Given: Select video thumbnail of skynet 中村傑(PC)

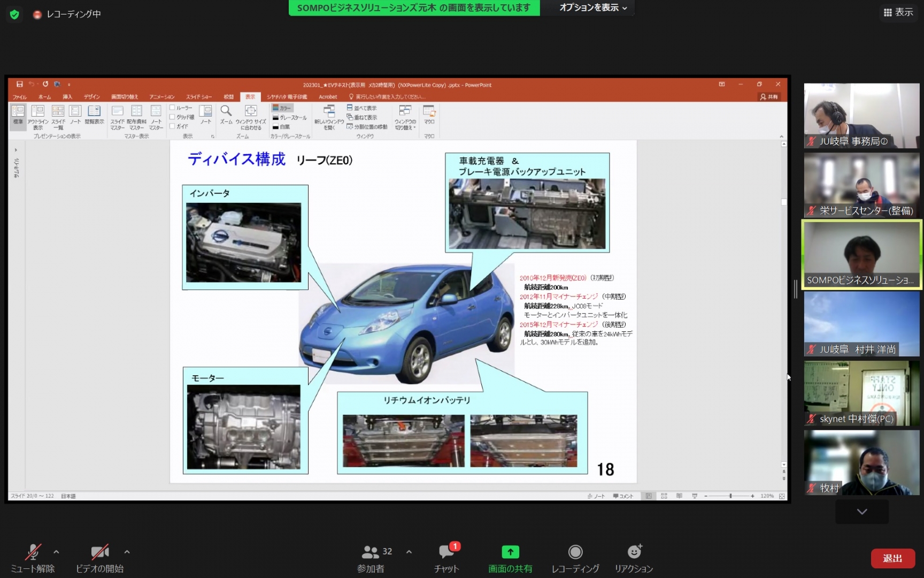Looking at the screenshot, I should (862, 393).
